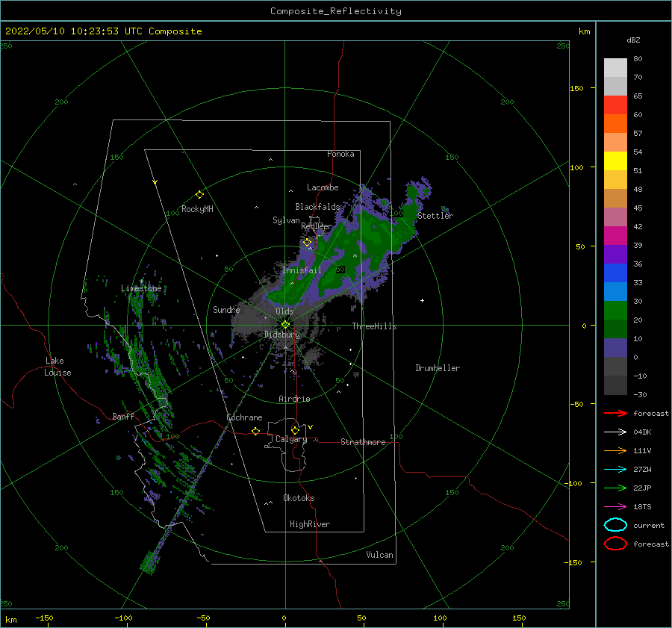Click the Blackfalds town label
This screenshot has height=628, width=672.
pyautogui.click(x=317, y=207)
